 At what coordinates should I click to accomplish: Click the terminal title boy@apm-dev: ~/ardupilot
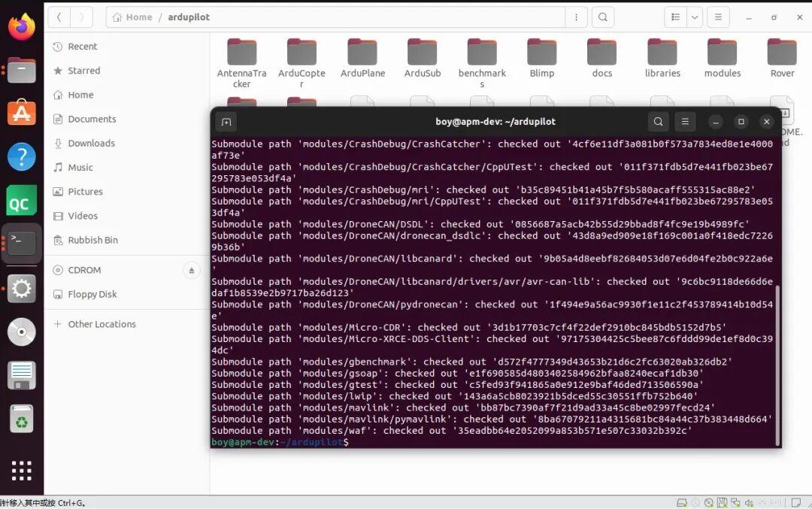point(495,122)
